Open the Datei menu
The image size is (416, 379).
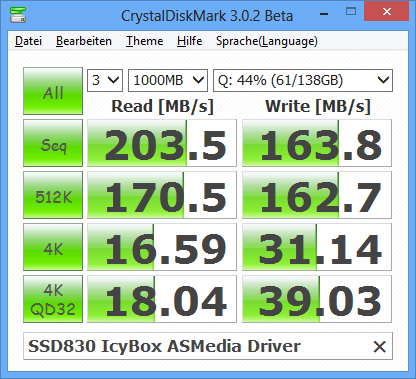pyautogui.click(x=28, y=41)
